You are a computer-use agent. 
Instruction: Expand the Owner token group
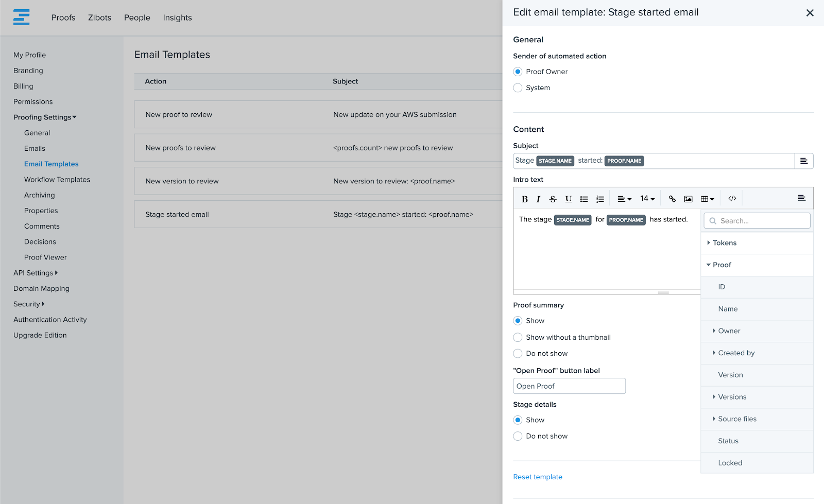pos(729,331)
